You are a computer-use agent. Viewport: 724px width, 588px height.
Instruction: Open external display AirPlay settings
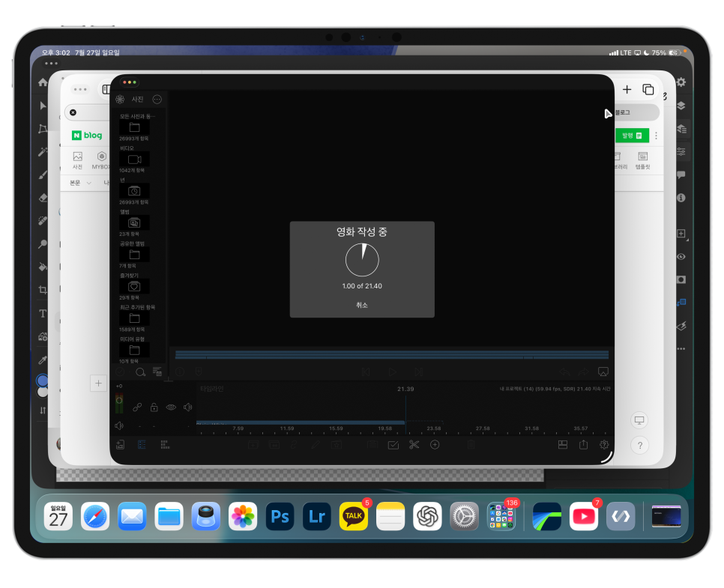[x=603, y=372]
